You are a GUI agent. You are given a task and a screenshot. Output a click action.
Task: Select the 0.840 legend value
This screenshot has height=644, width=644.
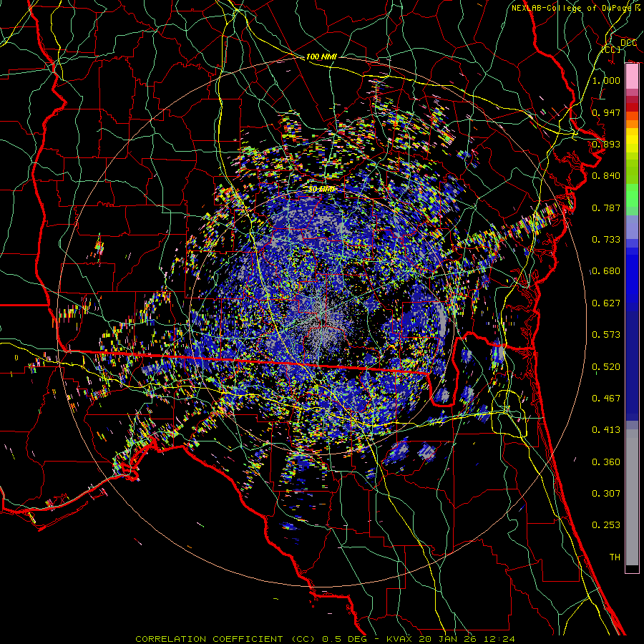point(606,176)
